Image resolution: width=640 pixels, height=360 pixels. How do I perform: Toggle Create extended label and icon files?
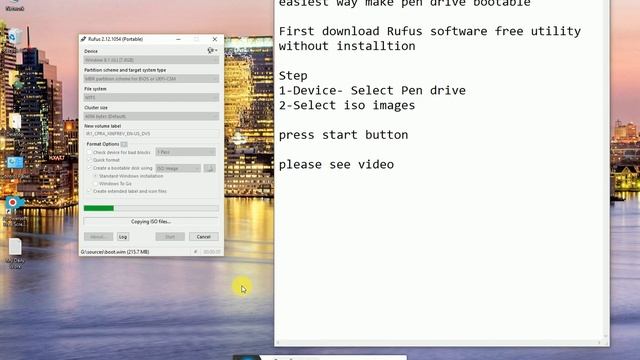89,191
